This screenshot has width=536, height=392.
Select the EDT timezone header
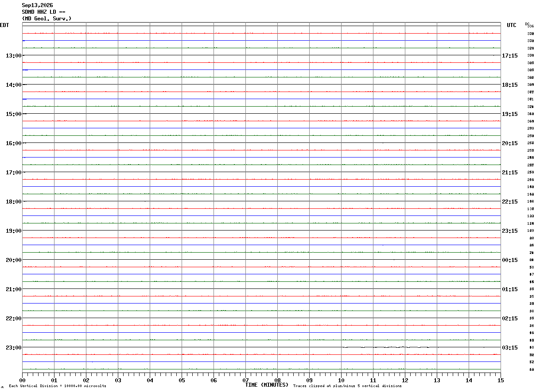point(4,25)
